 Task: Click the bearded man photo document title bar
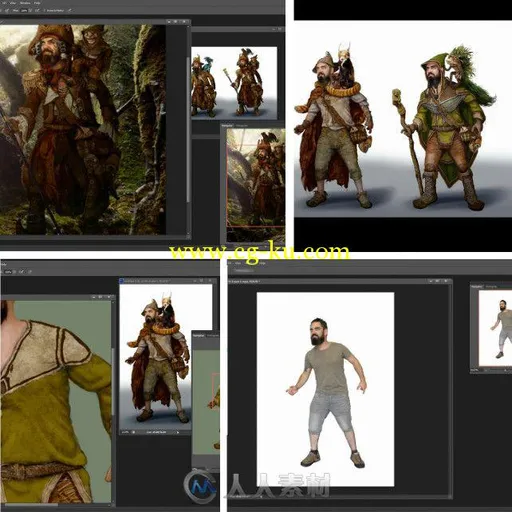pyautogui.click(x=340, y=281)
